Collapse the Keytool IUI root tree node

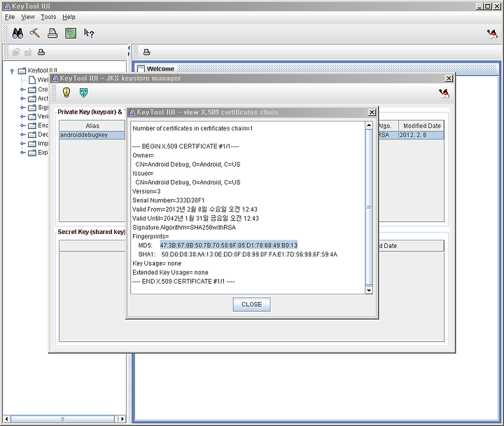point(12,71)
